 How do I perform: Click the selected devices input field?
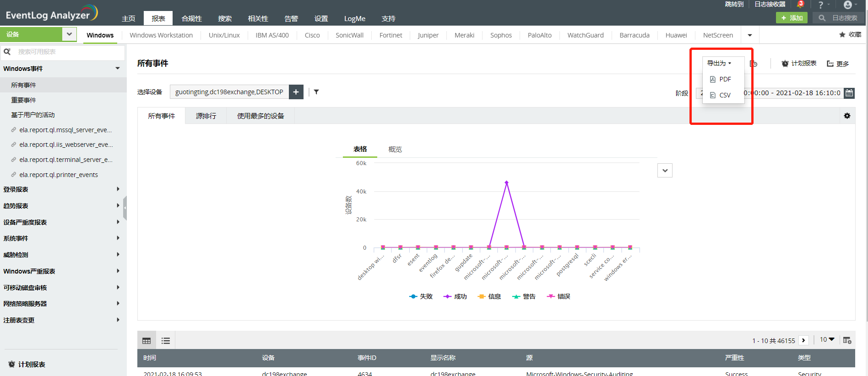click(229, 92)
